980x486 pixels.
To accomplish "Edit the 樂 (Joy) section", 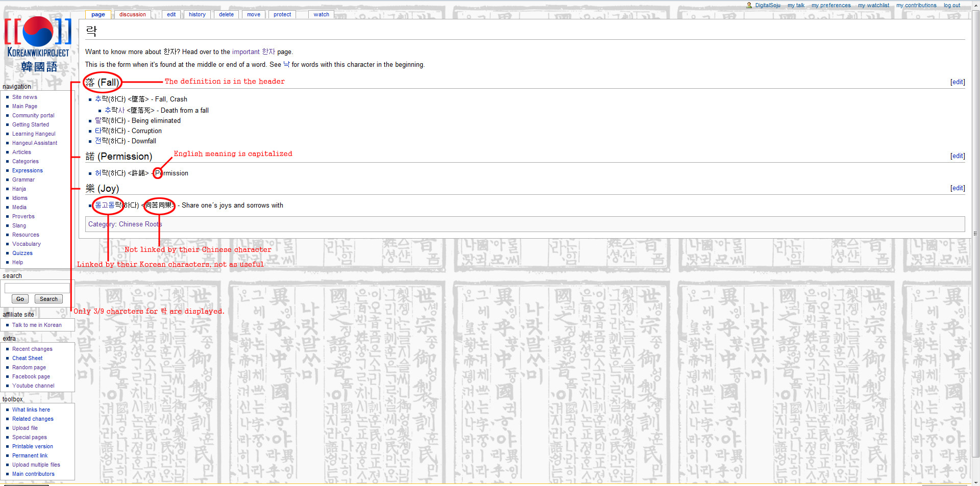I will tap(957, 188).
